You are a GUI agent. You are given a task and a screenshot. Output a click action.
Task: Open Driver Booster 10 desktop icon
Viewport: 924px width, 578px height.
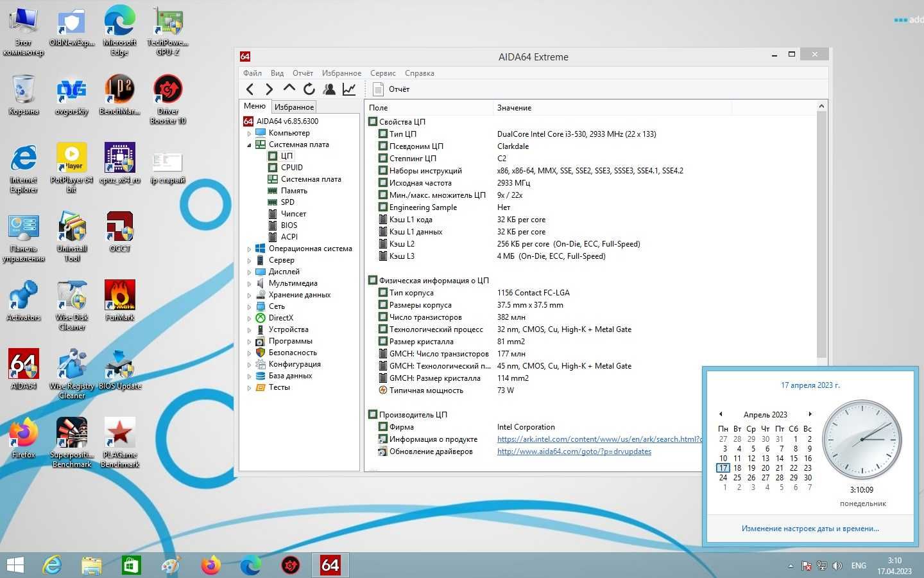click(x=167, y=99)
